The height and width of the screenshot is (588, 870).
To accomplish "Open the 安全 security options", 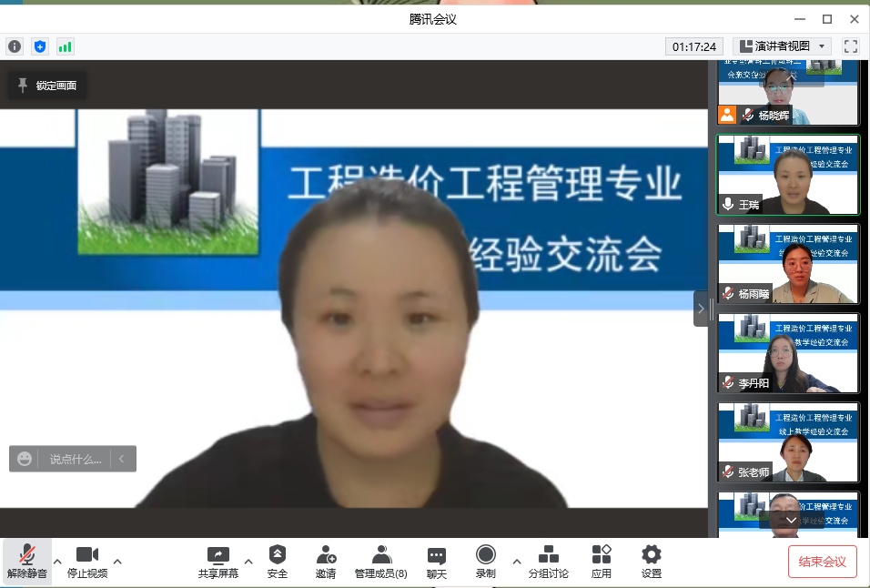I will (x=278, y=561).
